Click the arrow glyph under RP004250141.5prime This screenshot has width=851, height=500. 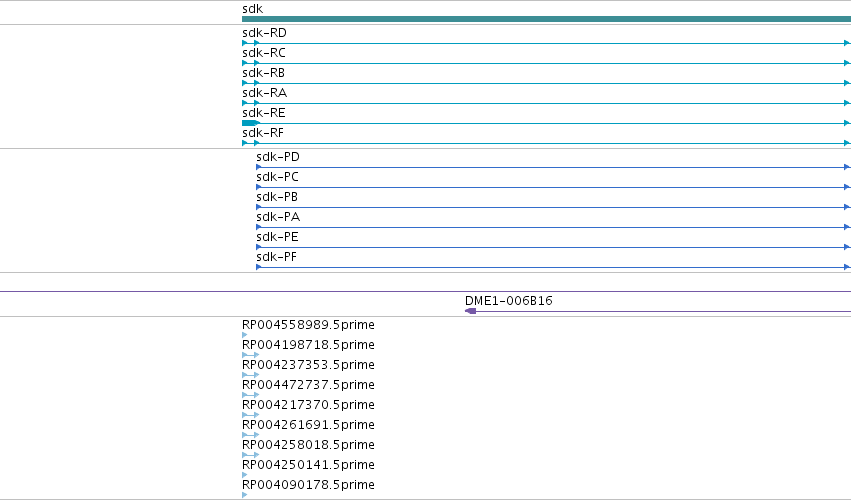coord(245,475)
